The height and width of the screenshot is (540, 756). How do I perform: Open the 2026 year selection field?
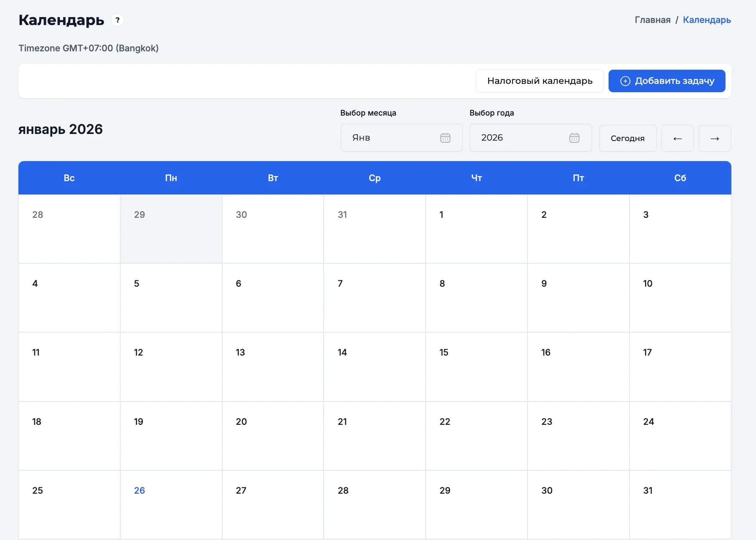(x=530, y=138)
